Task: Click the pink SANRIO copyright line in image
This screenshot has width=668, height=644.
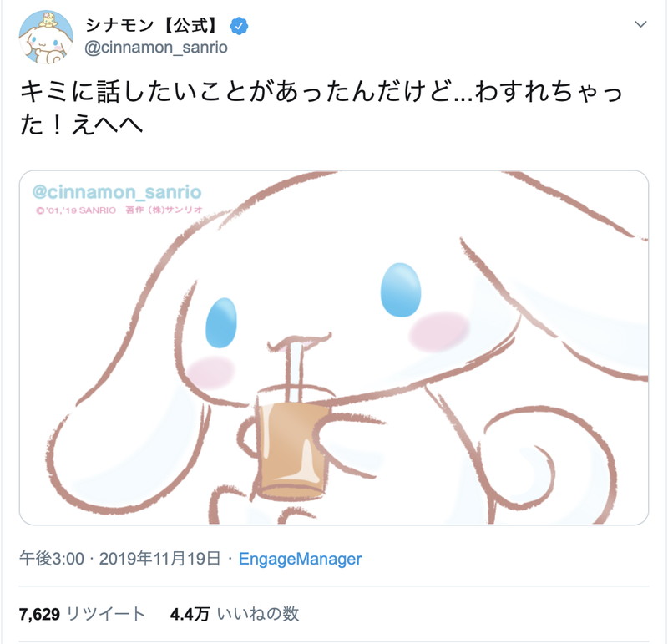Action: (x=119, y=210)
